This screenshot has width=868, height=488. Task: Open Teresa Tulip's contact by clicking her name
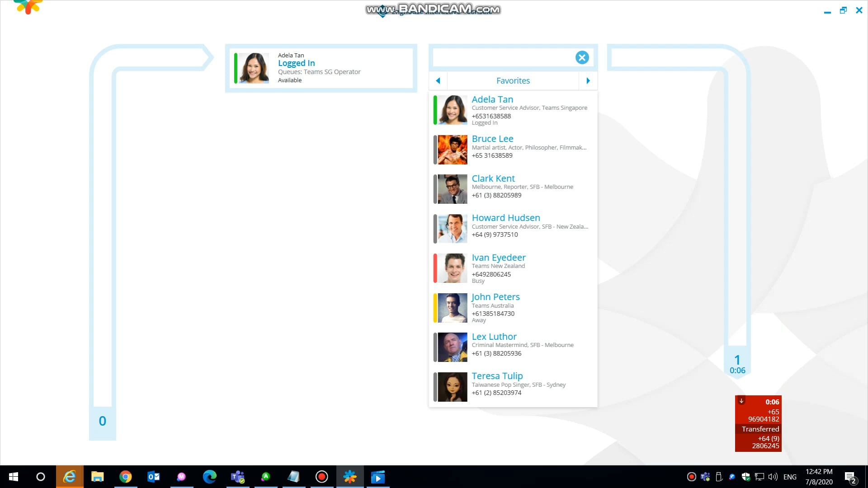click(497, 375)
